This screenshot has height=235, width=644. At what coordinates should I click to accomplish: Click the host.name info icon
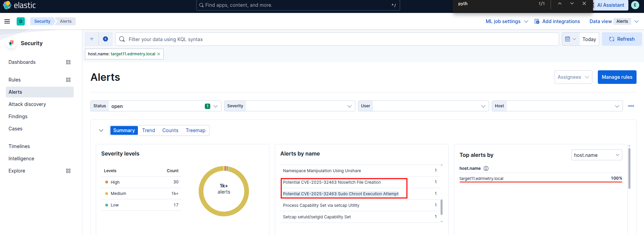[486, 168]
